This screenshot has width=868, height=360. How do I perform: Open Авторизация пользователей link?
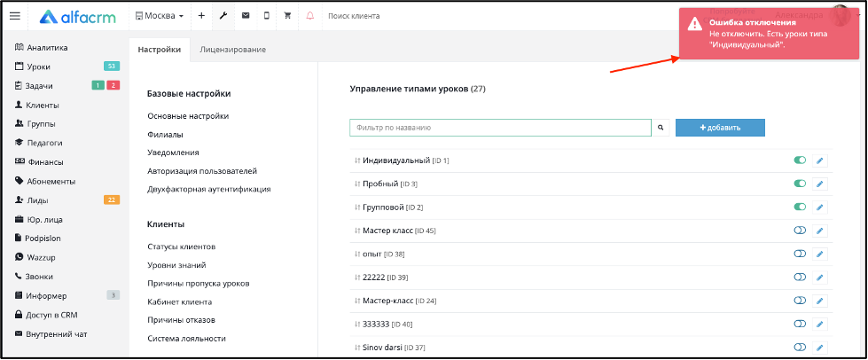click(x=202, y=171)
